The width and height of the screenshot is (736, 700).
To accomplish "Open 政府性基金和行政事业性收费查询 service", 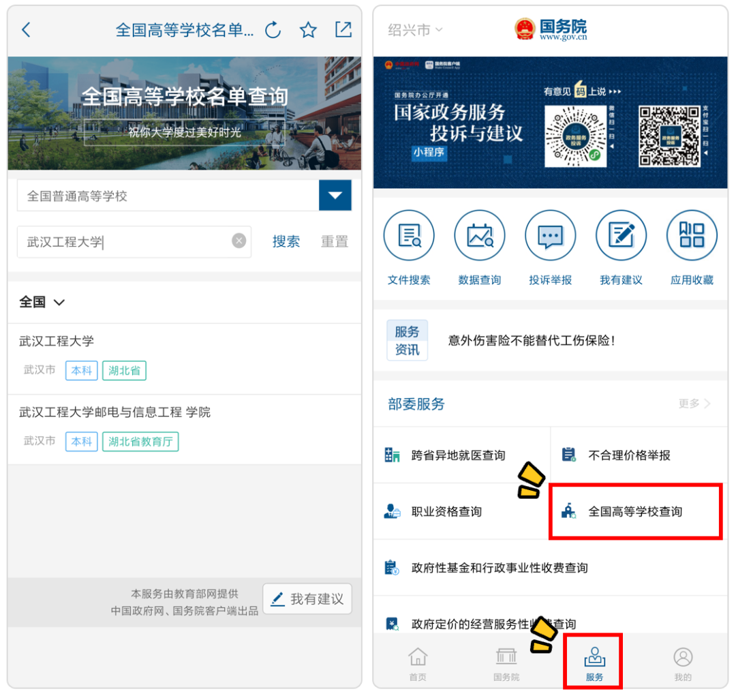I will (x=551, y=568).
